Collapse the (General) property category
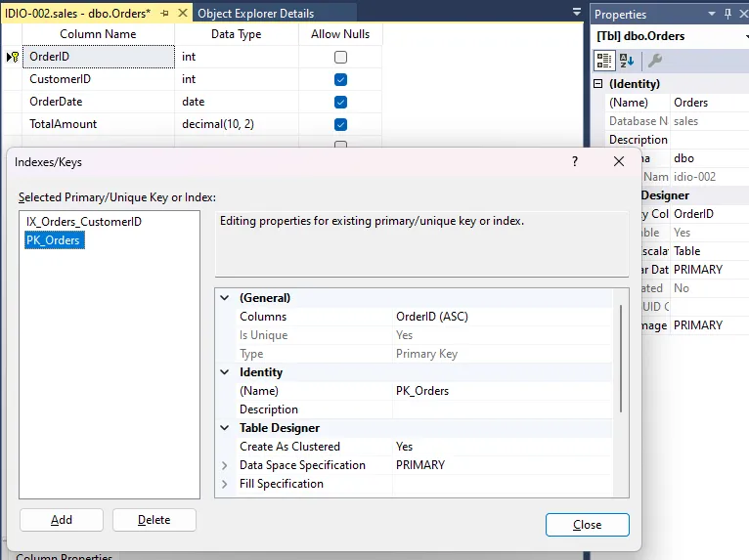 [225, 298]
